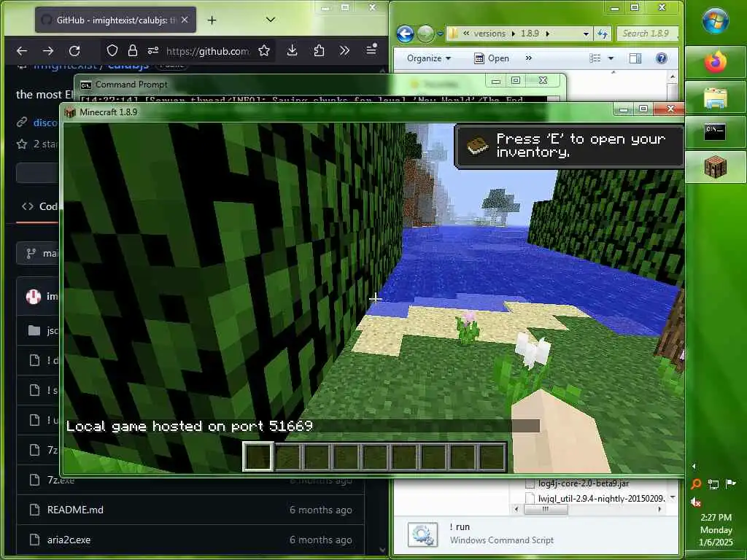
Task: Open the Action Center flag icon
Action: (730, 484)
